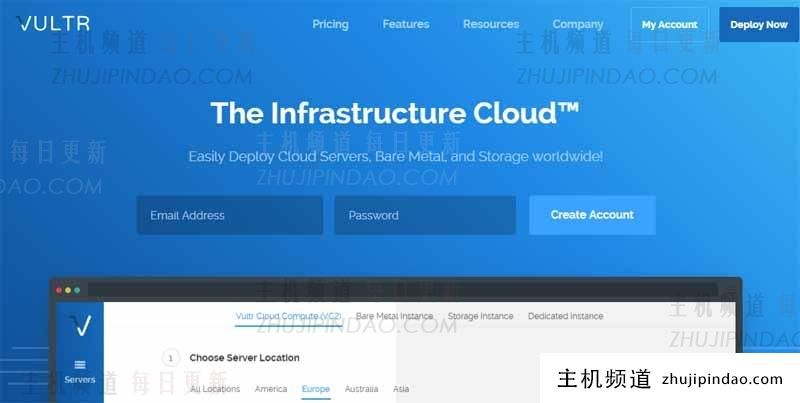Click the step 1 circle icon
Image resolution: width=800 pixels, height=403 pixels.
170,358
